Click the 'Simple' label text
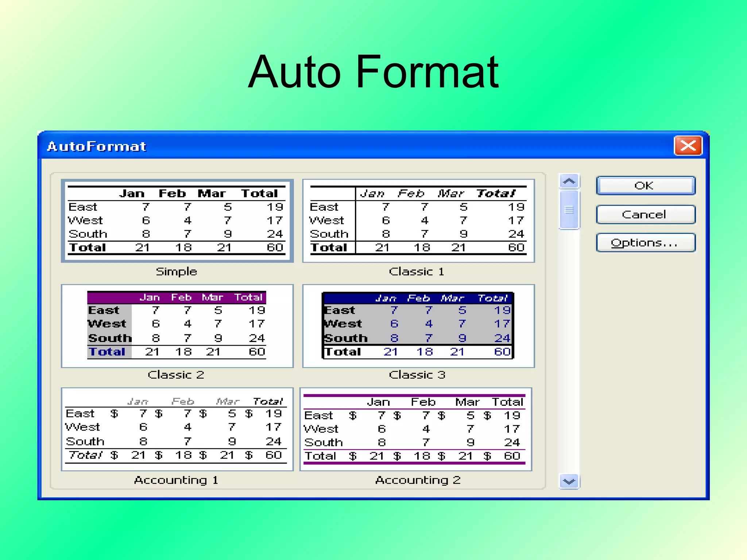The image size is (747, 560). 177,272
